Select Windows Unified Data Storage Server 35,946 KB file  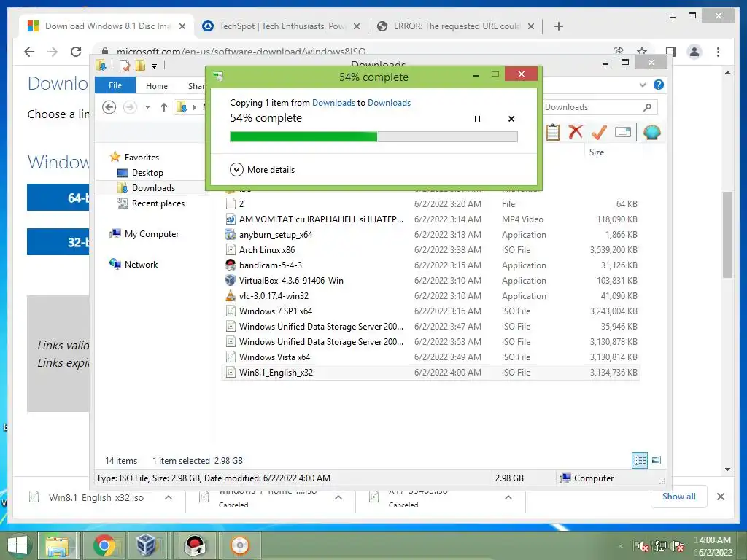coord(430,326)
